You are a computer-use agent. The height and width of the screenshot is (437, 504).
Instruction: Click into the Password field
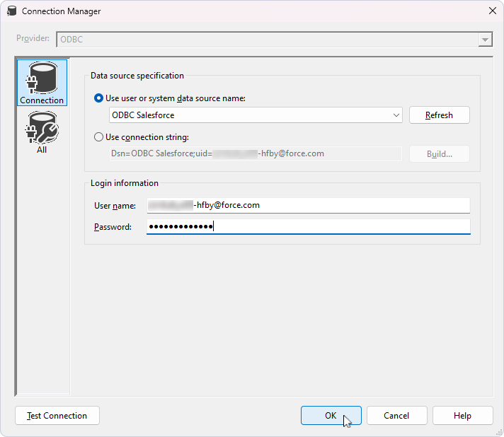308,226
